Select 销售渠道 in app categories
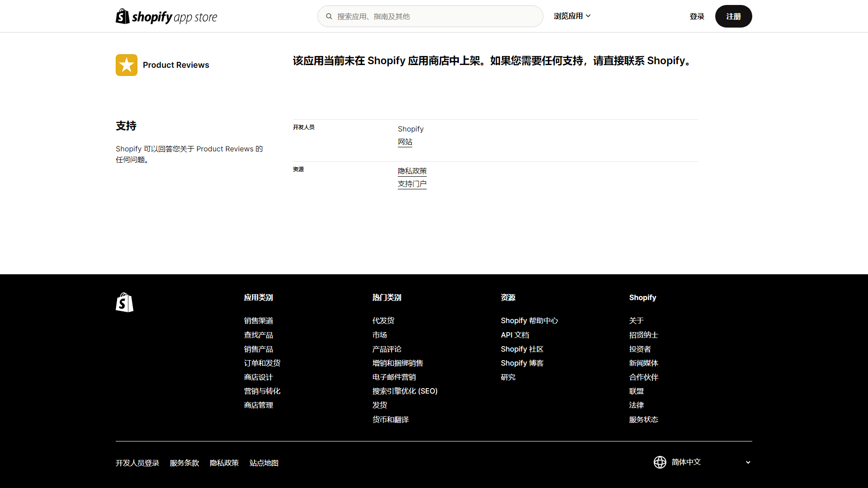The height and width of the screenshot is (488, 868). (258, 320)
